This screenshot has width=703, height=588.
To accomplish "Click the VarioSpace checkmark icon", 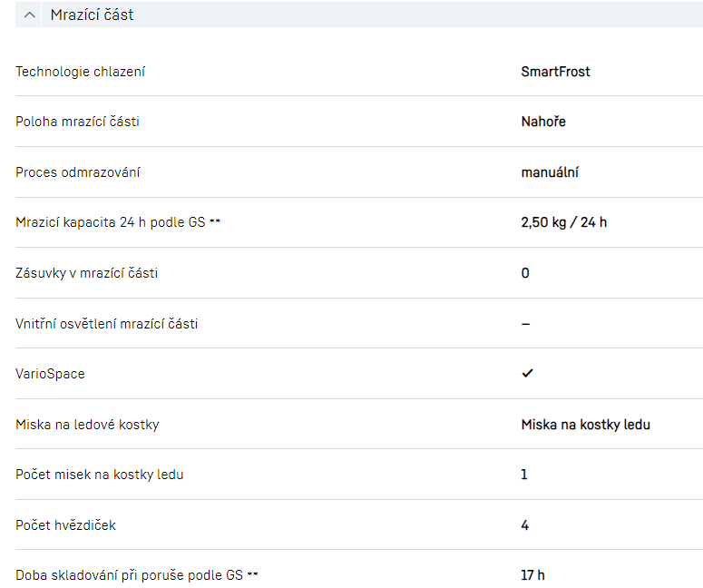I will 527,373.
